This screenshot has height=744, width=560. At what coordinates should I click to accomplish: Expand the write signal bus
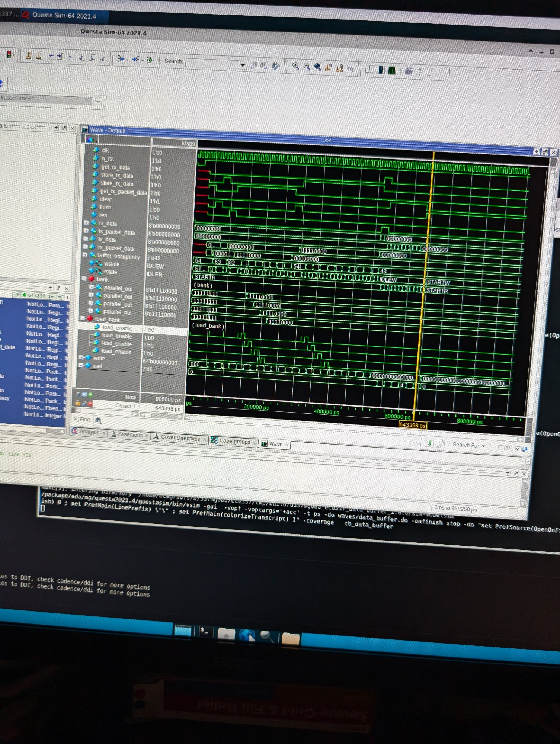(81, 357)
